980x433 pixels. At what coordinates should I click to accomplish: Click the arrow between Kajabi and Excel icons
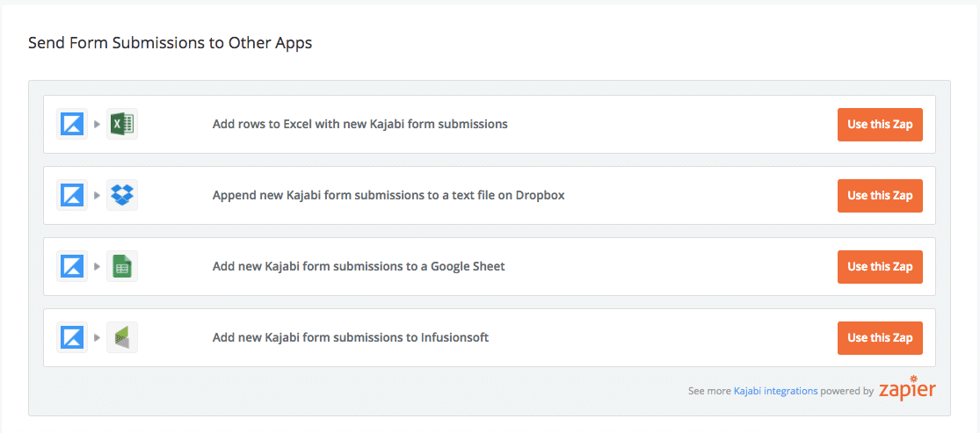(98, 124)
